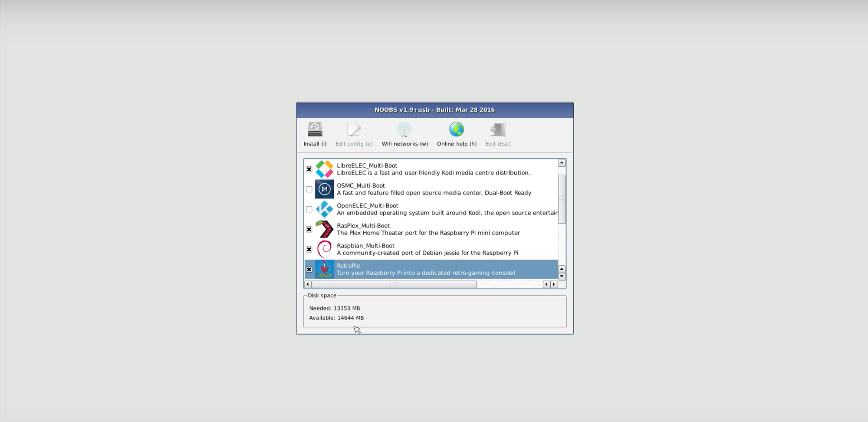Click the far-left arrow of the horizontal scrollbar
This screenshot has height=422, width=868.
coord(308,284)
